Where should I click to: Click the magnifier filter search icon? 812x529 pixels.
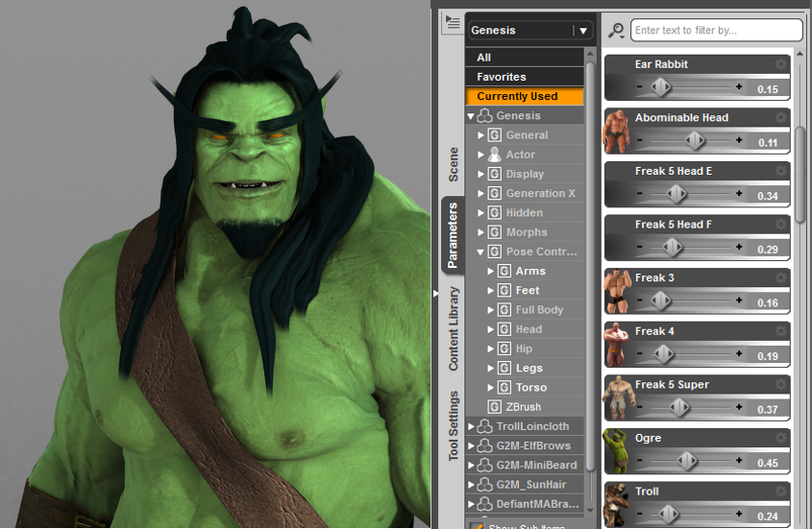pyautogui.click(x=616, y=30)
